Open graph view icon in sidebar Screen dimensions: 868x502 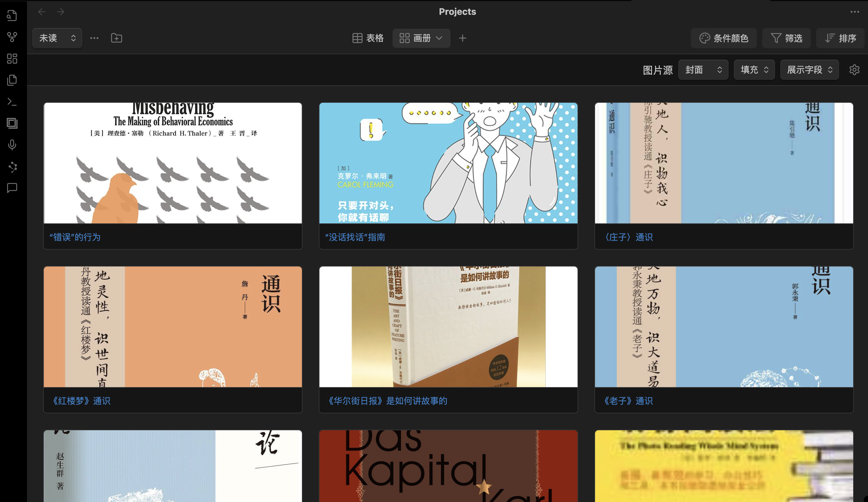tap(12, 37)
